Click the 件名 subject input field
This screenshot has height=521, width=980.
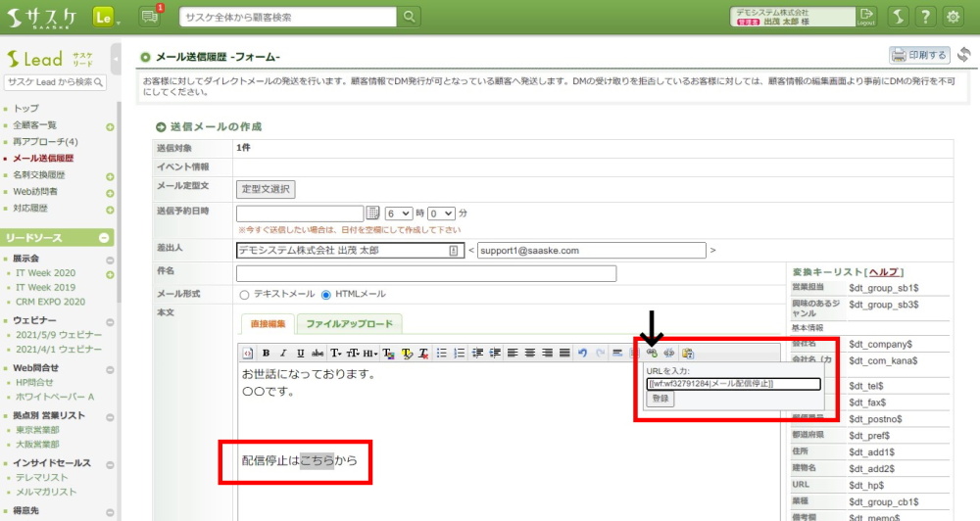426,273
